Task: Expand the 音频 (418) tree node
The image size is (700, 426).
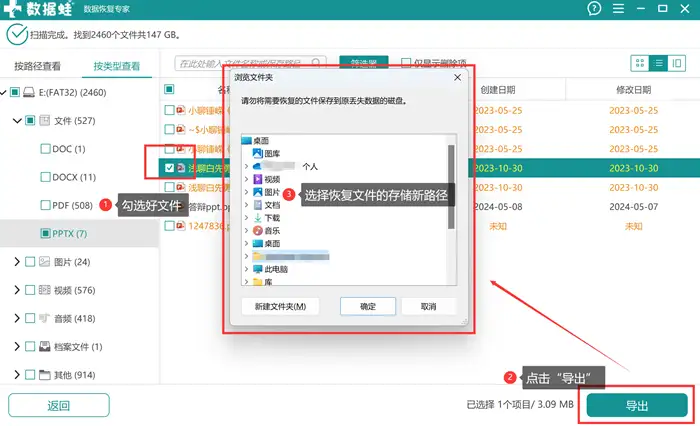Action: (x=17, y=318)
